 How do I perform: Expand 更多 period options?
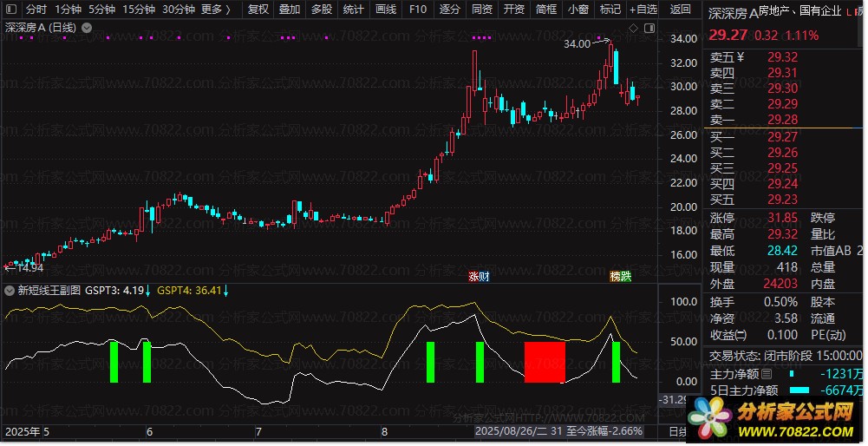click(x=216, y=9)
